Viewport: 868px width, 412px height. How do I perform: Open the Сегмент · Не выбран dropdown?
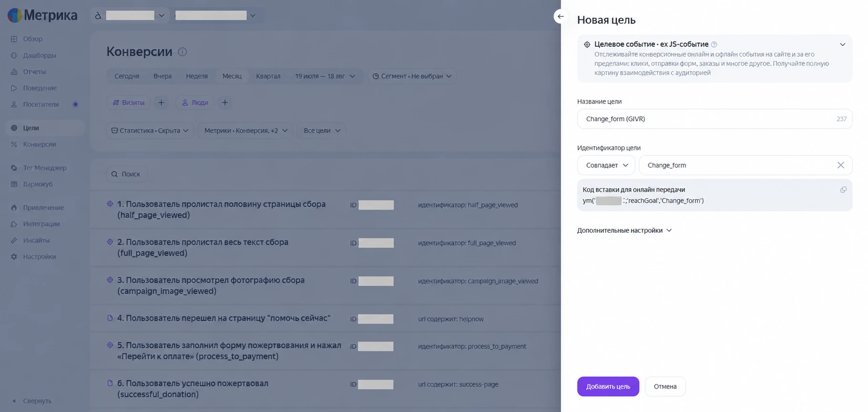tap(412, 76)
